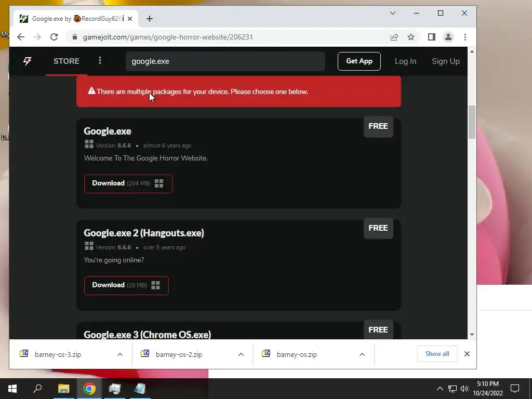Show hidden system tray icons
The height and width of the screenshot is (399, 532).
click(440, 389)
